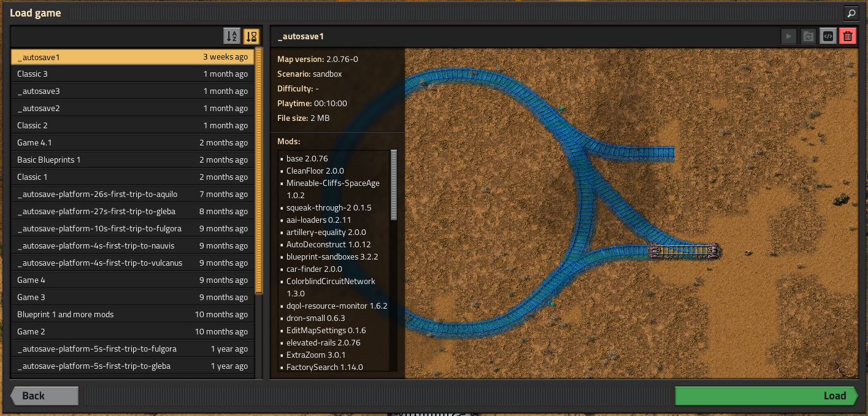
Task: Select the Game 2 save
Action: [x=133, y=332]
